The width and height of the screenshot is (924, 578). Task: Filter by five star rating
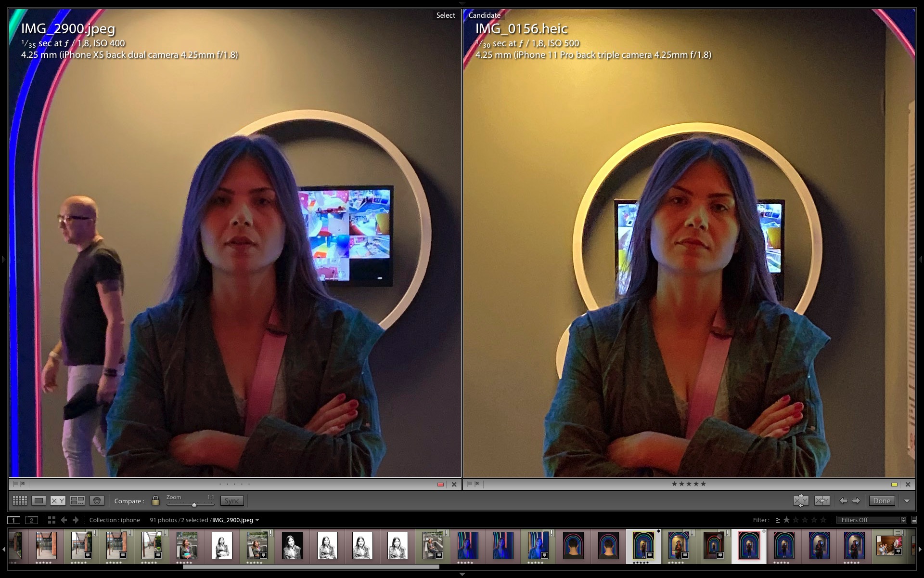tap(823, 520)
